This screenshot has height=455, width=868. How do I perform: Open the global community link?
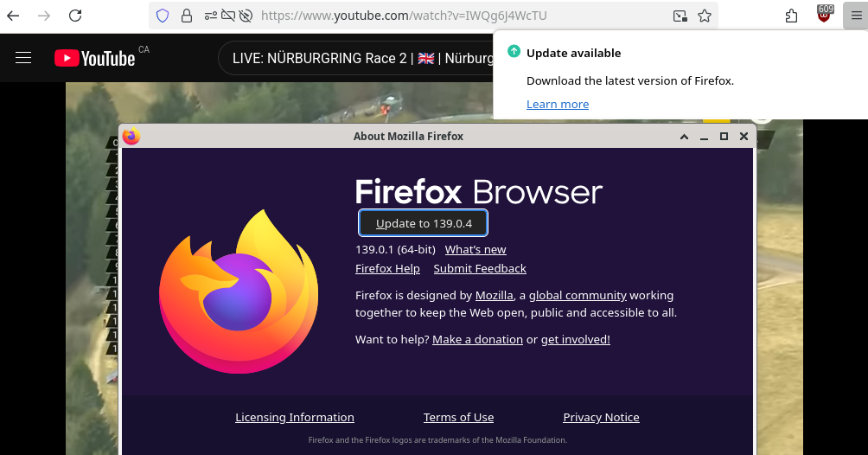(578, 295)
